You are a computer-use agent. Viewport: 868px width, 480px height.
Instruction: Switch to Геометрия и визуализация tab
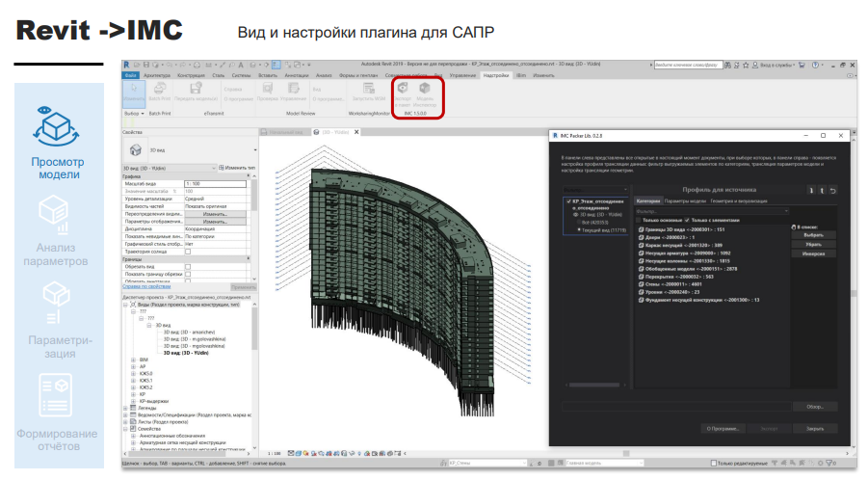[739, 201]
